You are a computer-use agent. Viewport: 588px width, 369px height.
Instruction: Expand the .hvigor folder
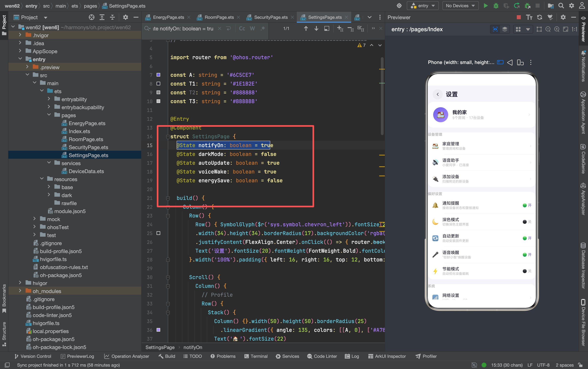click(x=20, y=35)
